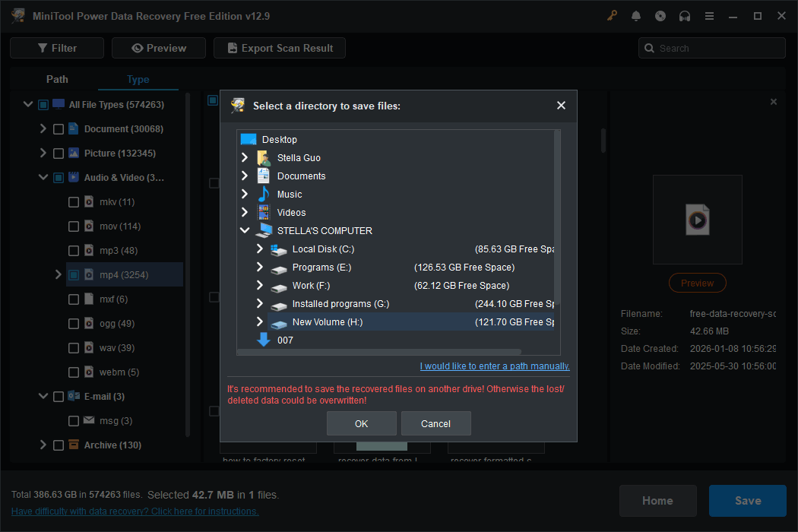Click the New Volume (H:) drive icon

(x=278, y=323)
